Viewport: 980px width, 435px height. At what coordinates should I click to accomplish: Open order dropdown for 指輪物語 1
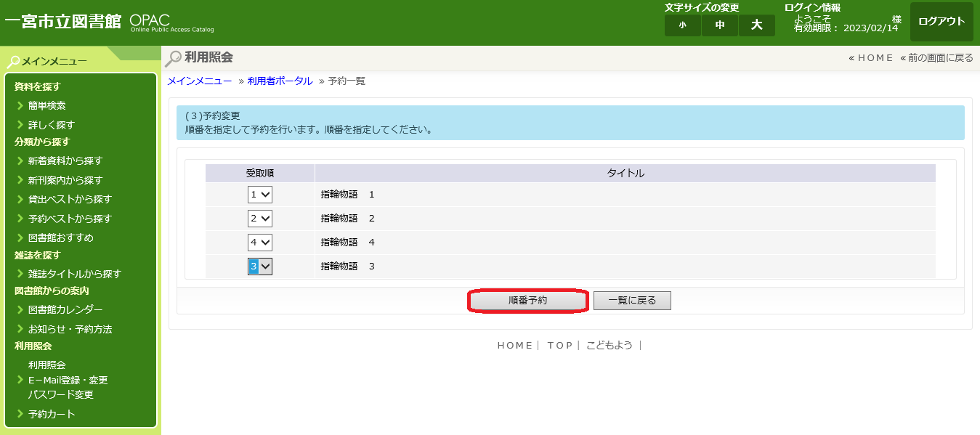coord(260,195)
